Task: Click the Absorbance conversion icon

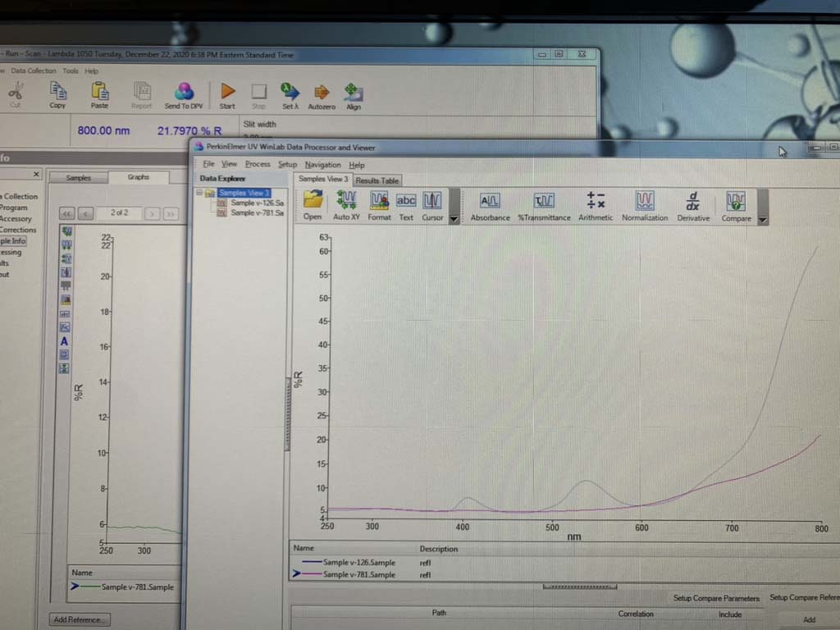Action: 490,204
